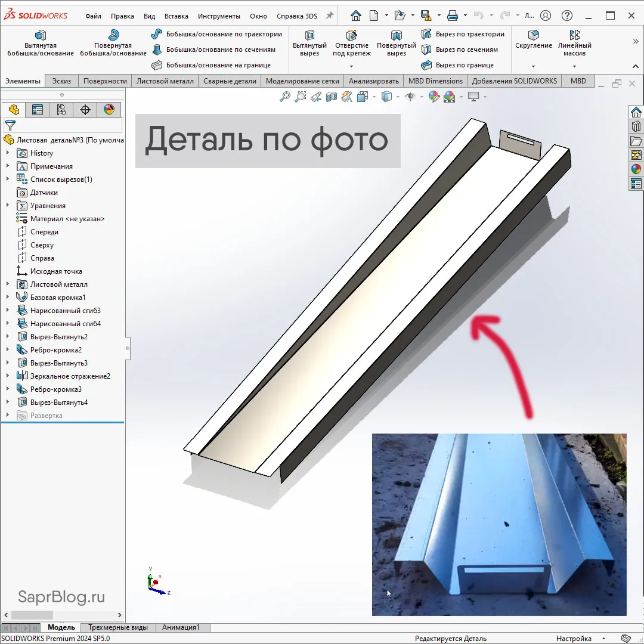Viewport: 644px width, 644px height.
Task: Expand the Зеркальное отражение2 feature node
Action: point(8,376)
